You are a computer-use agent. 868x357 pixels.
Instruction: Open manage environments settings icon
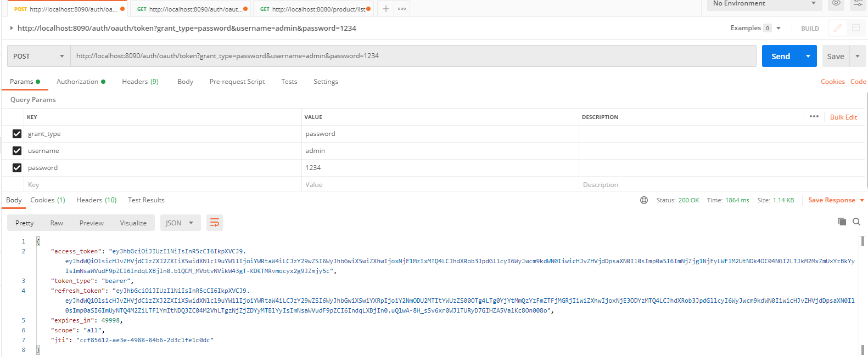[858, 3]
